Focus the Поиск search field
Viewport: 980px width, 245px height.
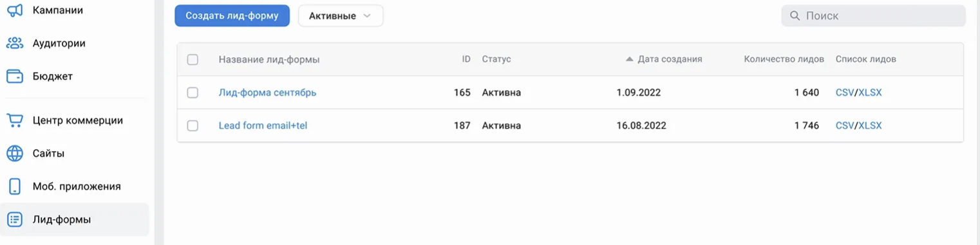click(874, 15)
